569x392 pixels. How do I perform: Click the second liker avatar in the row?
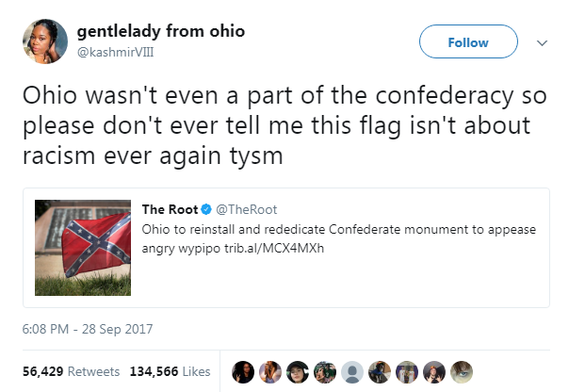(268, 371)
